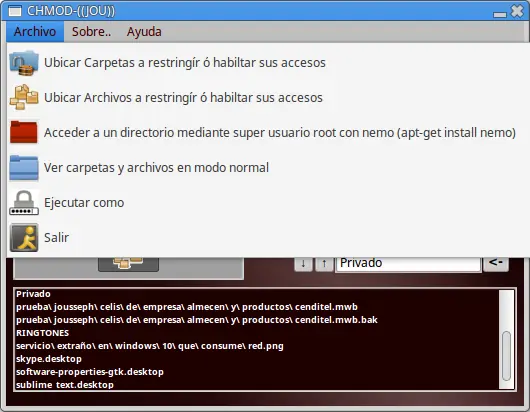Select Acceder a un directorio mediante super usuario root
The image size is (530, 412).
268,132
